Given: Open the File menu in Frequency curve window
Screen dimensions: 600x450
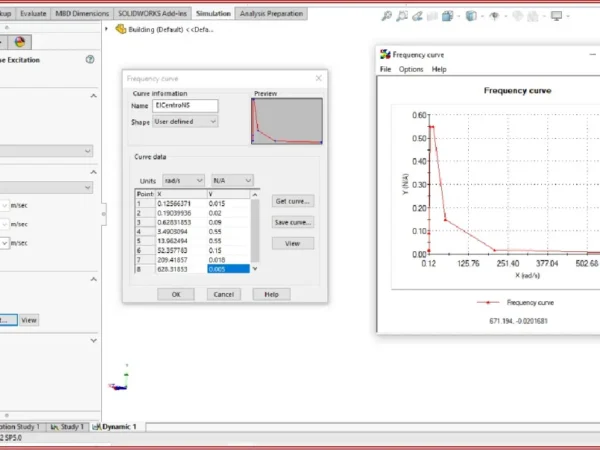Looking at the screenshot, I should tap(385, 69).
